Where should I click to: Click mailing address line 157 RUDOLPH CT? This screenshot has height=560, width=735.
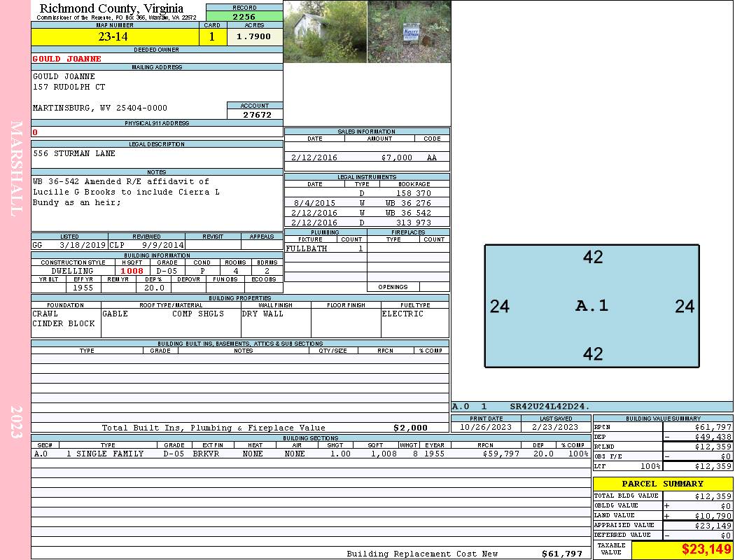coord(69,87)
